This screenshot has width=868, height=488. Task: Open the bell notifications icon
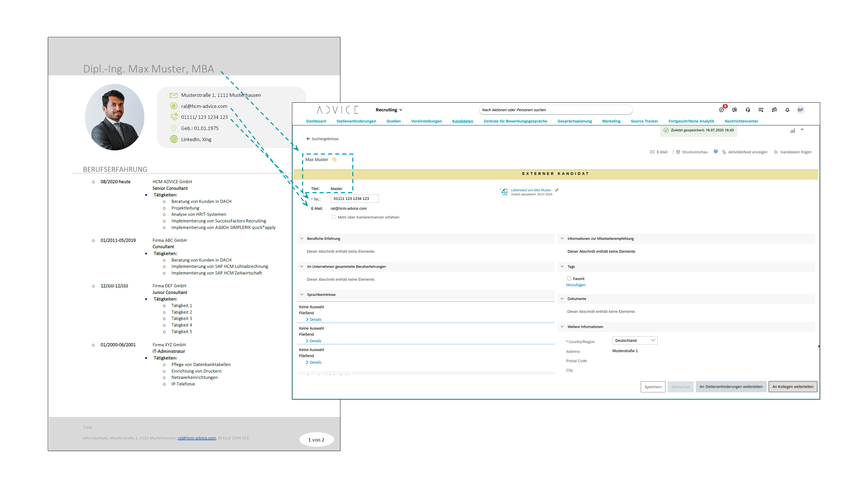[787, 110]
